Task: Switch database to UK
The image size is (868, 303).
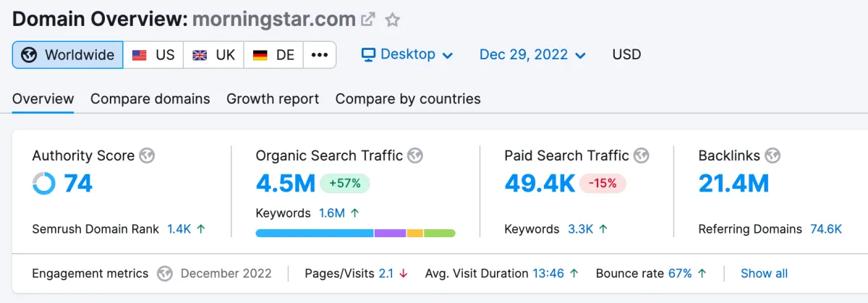Action: coord(214,55)
